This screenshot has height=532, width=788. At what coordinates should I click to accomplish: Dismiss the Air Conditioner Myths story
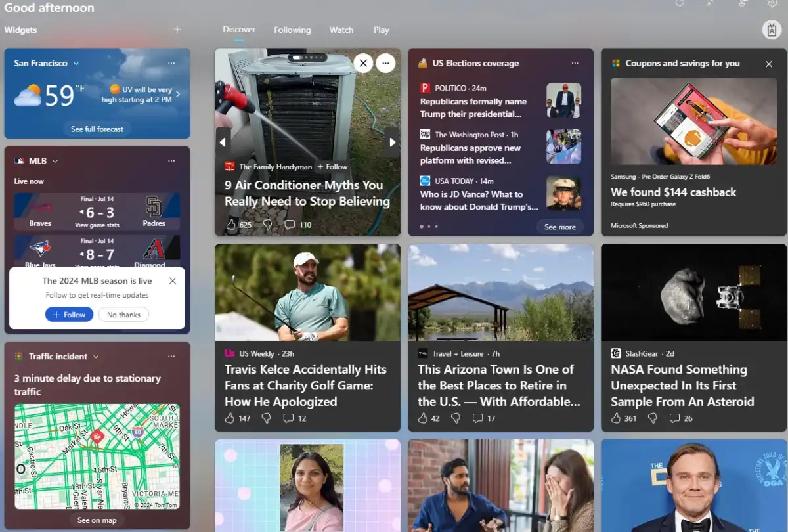tap(363, 63)
